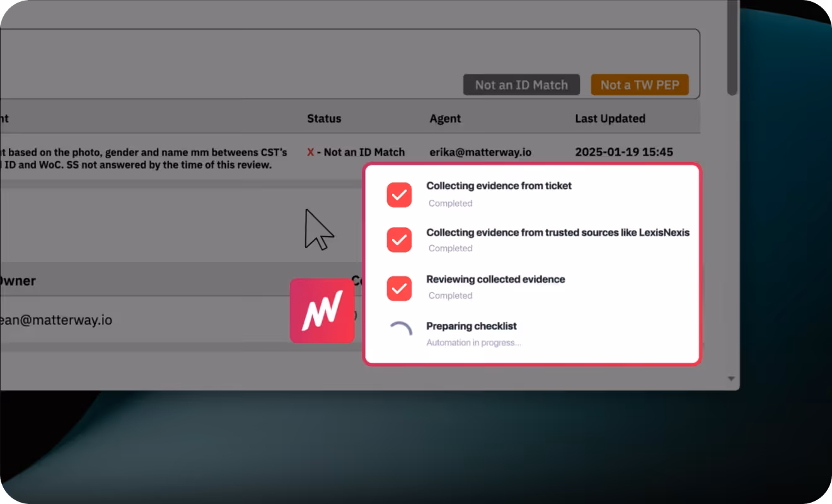The height and width of the screenshot is (504, 832).
Task: Click the Reviewing collected evidence title
Action: point(495,279)
